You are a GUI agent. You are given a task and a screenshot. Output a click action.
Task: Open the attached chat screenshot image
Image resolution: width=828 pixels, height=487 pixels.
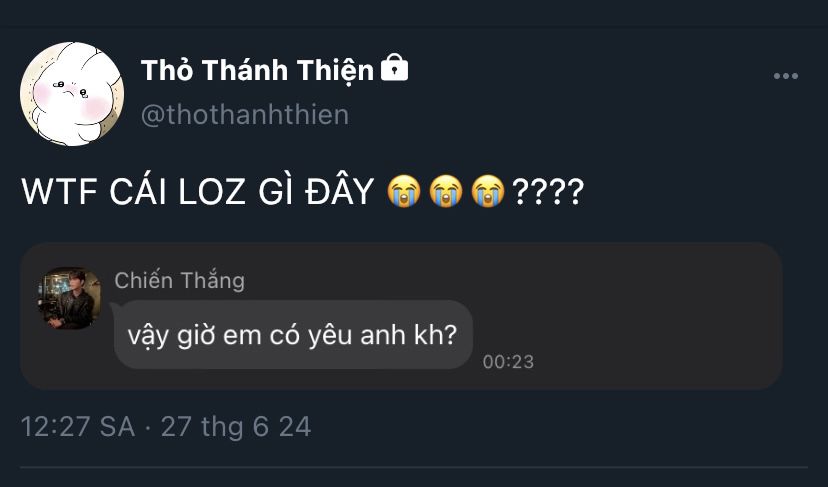click(x=401, y=316)
